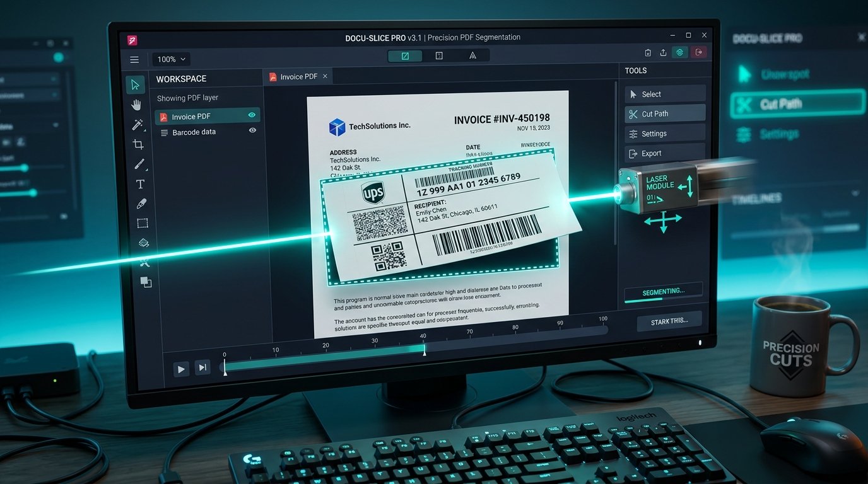868x484 pixels.
Task: Select the arrow pointer tool in left toolbar
Action: [134, 84]
